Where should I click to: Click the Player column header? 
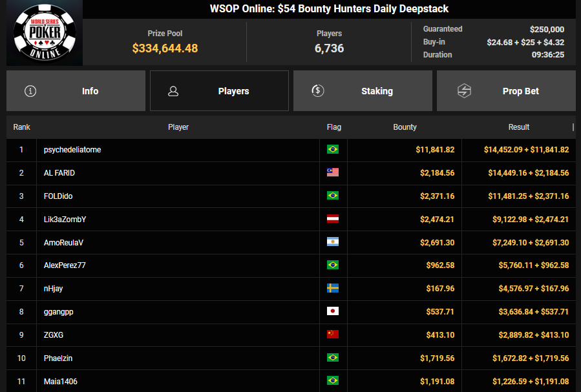[178, 127]
